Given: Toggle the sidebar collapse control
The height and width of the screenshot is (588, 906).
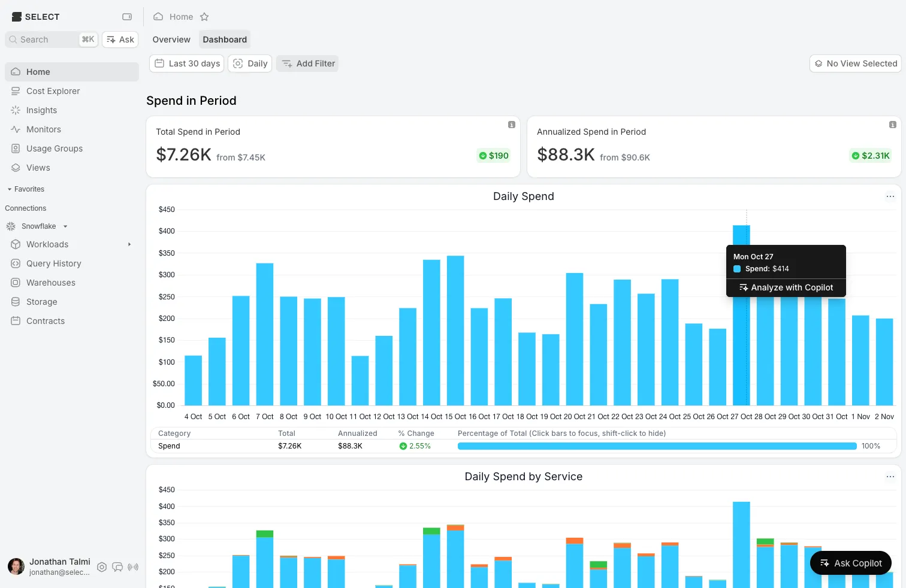Looking at the screenshot, I should (x=126, y=17).
